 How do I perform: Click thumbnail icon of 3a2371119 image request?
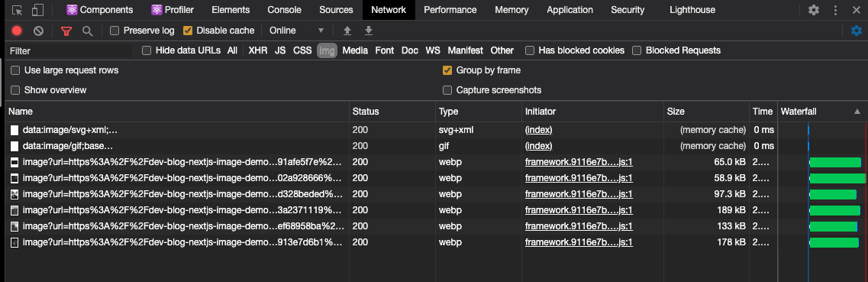[15, 210]
